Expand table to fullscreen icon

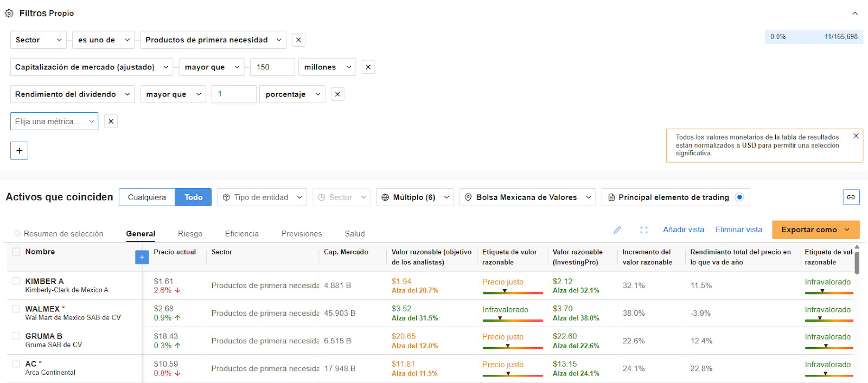coord(644,230)
